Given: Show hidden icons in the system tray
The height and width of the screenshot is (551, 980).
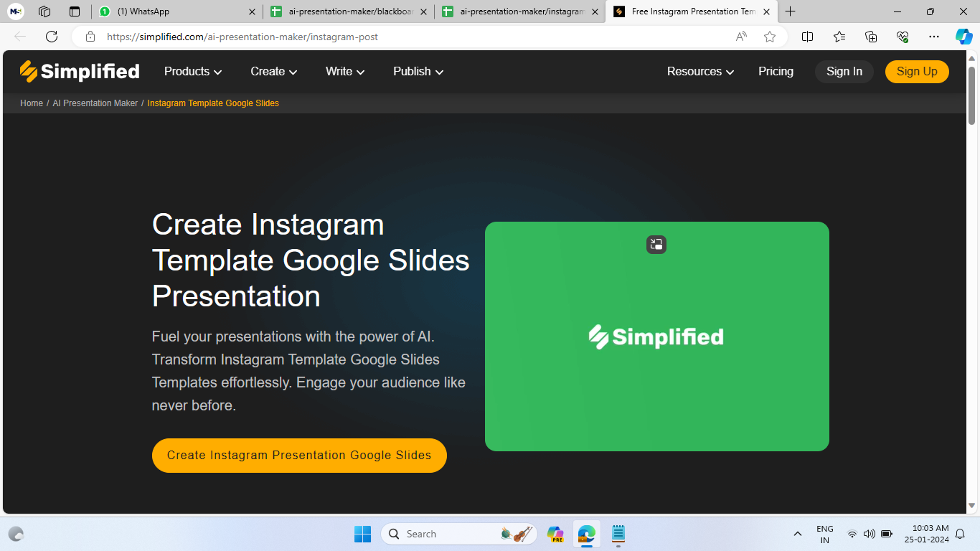Looking at the screenshot, I should pyautogui.click(x=797, y=534).
